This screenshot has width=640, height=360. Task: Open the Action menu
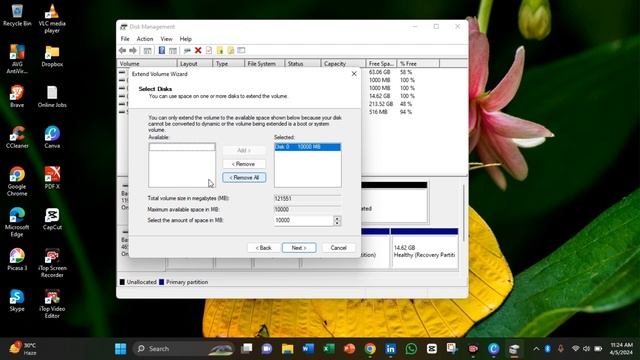144,39
